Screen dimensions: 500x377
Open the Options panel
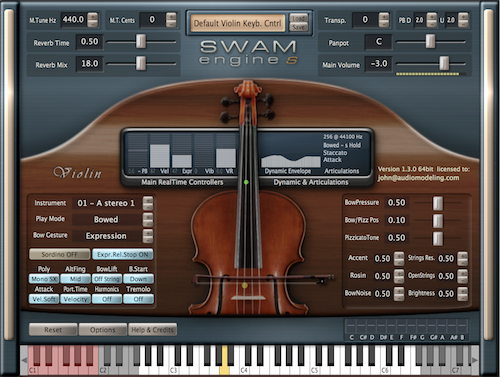(x=103, y=330)
